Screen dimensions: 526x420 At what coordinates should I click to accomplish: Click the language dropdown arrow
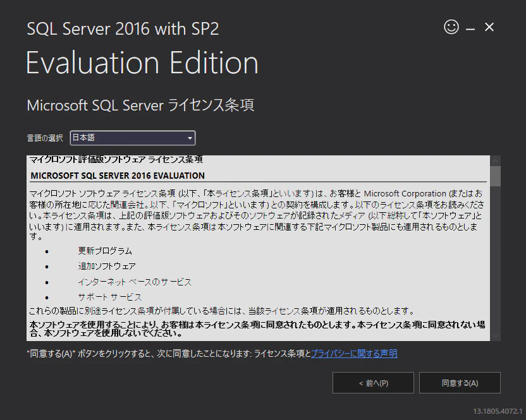coord(190,138)
